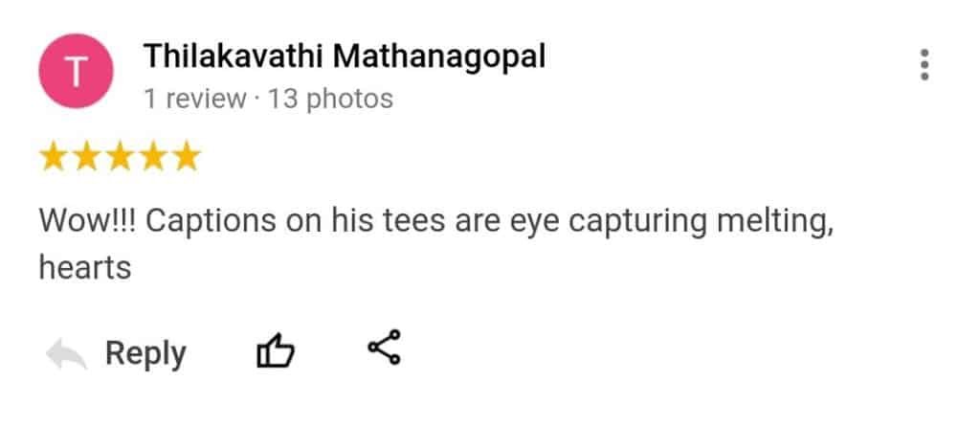Open the three-dot more options menu
The width and height of the screenshot is (980, 426).
(924, 63)
